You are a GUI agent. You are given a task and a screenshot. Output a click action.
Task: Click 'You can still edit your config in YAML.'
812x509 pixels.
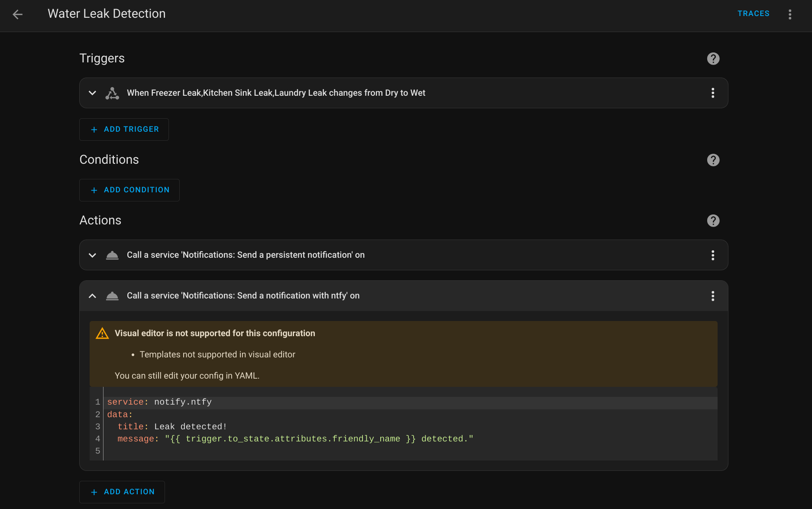(187, 376)
